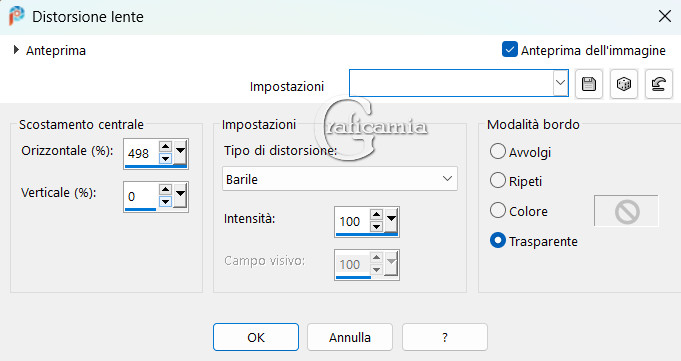The image size is (681, 361).
Task: Toggle Anteprima dell'immagine checkbox
Action: click(x=509, y=50)
